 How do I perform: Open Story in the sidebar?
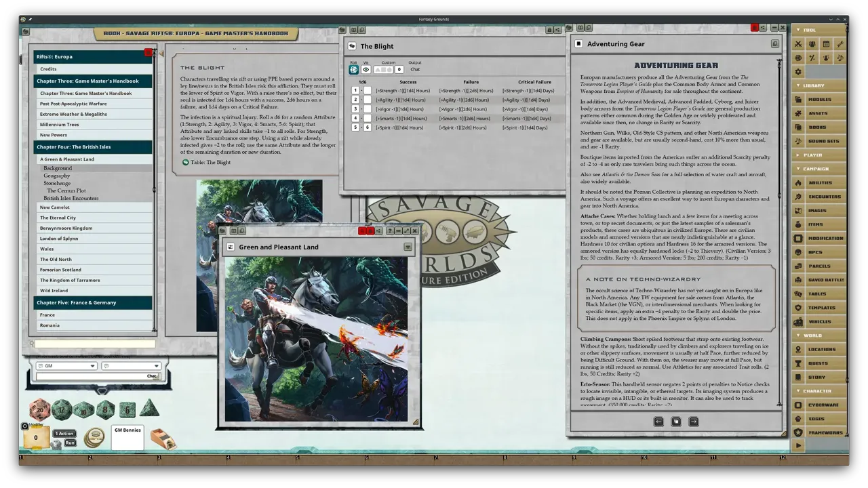818,378
